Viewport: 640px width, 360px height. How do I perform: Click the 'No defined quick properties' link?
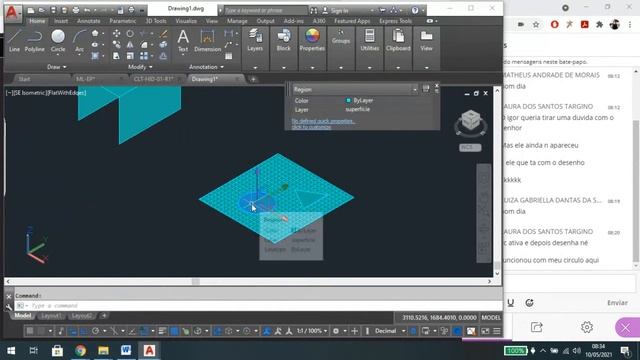point(323,121)
